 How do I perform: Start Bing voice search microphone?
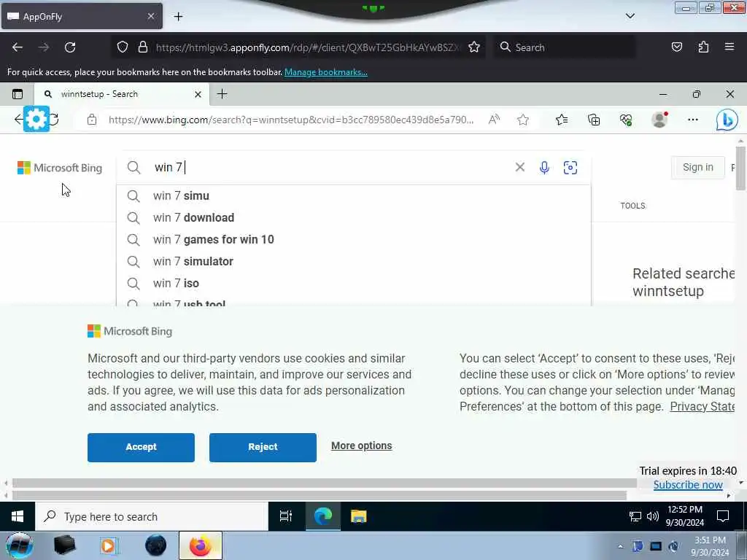544,168
